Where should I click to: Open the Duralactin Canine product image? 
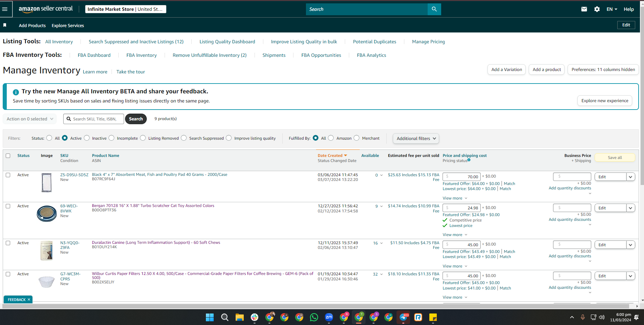click(x=47, y=250)
